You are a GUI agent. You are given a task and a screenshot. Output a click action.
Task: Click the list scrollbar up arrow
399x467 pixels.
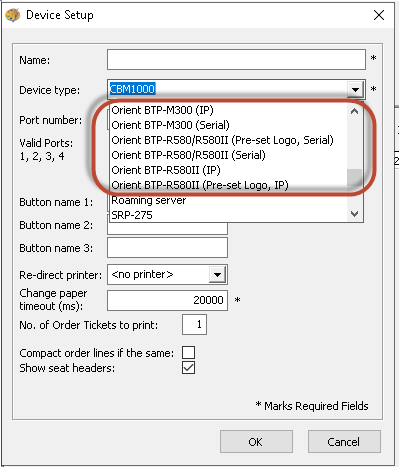tap(355, 111)
